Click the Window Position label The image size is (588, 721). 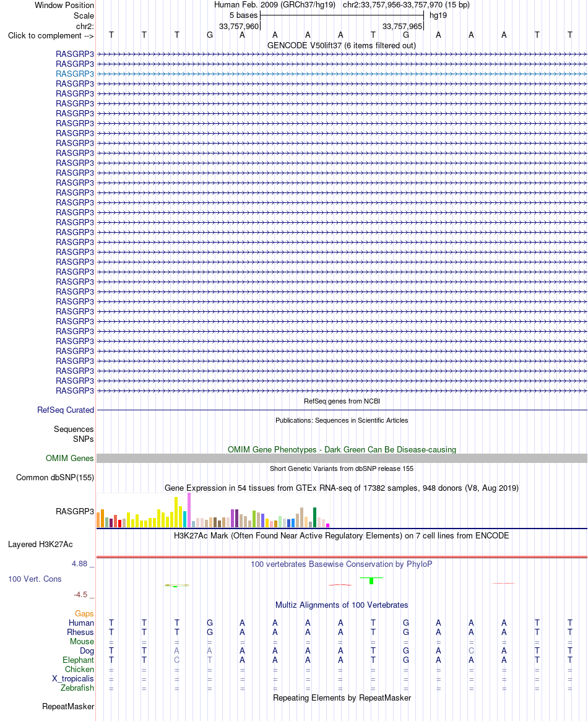64,5
